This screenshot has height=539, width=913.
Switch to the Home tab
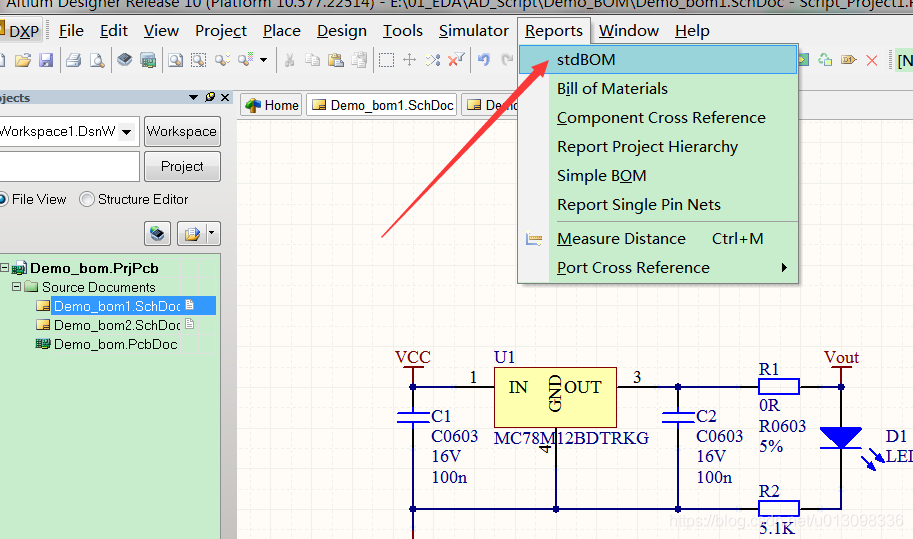click(272, 105)
